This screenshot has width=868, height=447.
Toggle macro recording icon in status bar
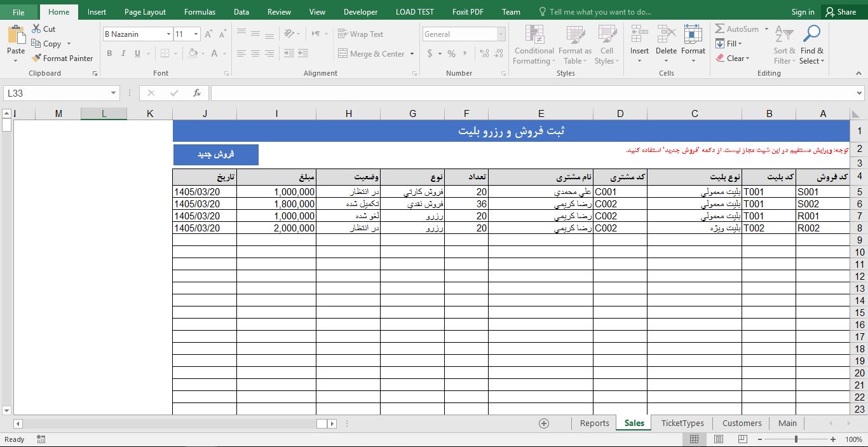coord(41,439)
